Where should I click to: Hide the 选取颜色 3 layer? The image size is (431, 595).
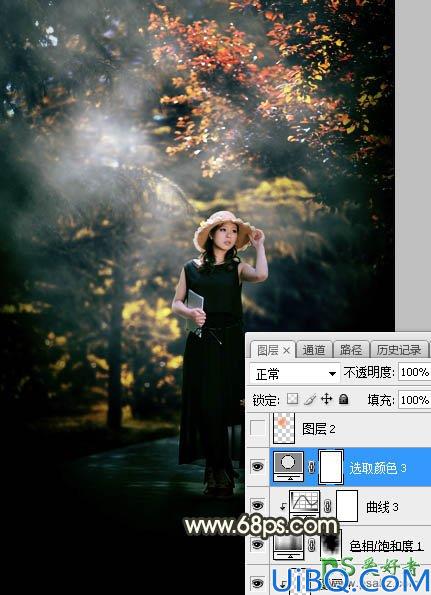pos(258,466)
